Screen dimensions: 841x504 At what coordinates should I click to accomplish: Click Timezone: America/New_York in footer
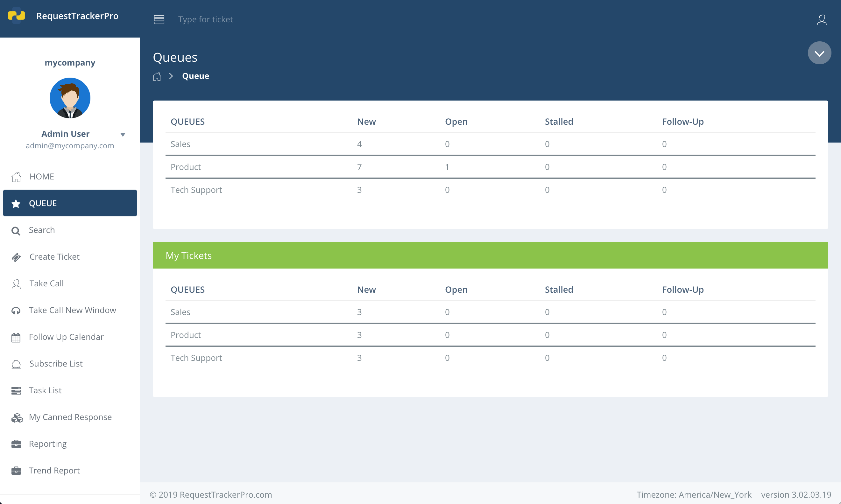pyautogui.click(x=694, y=495)
